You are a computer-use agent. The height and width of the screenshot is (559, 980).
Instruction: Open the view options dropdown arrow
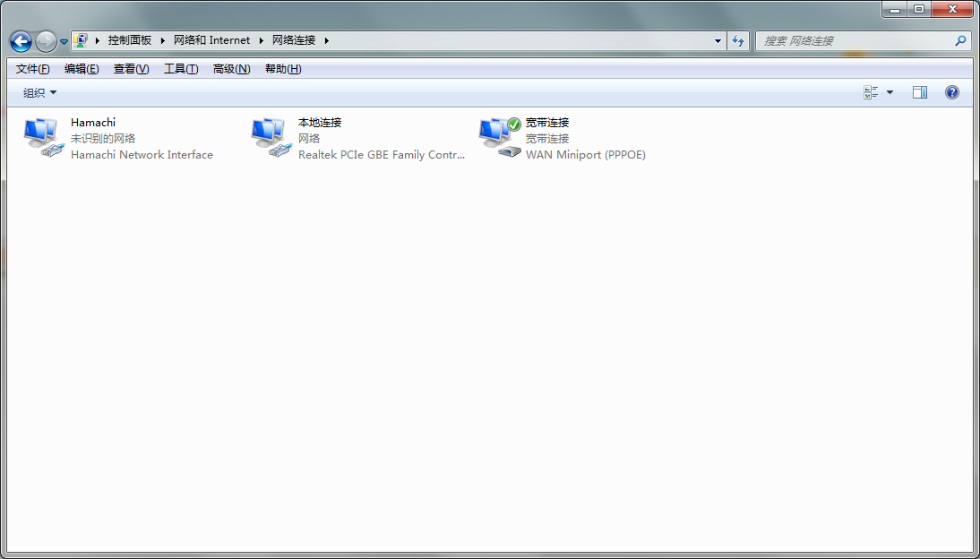click(x=890, y=92)
